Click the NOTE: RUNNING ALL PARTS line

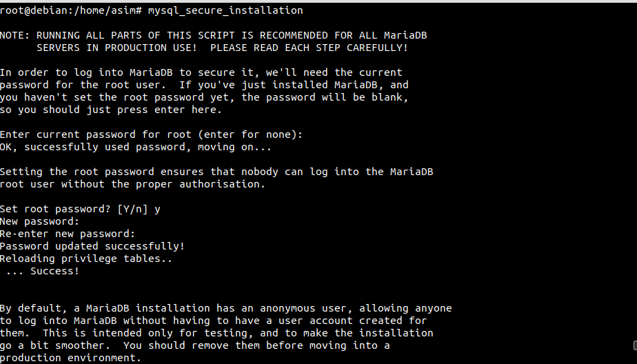218,35
